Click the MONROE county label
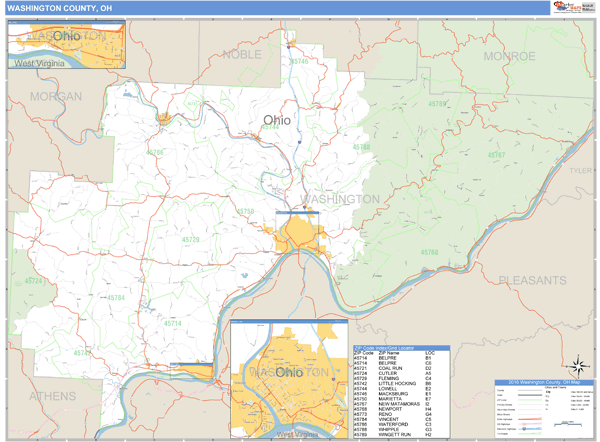 coord(509,57)
